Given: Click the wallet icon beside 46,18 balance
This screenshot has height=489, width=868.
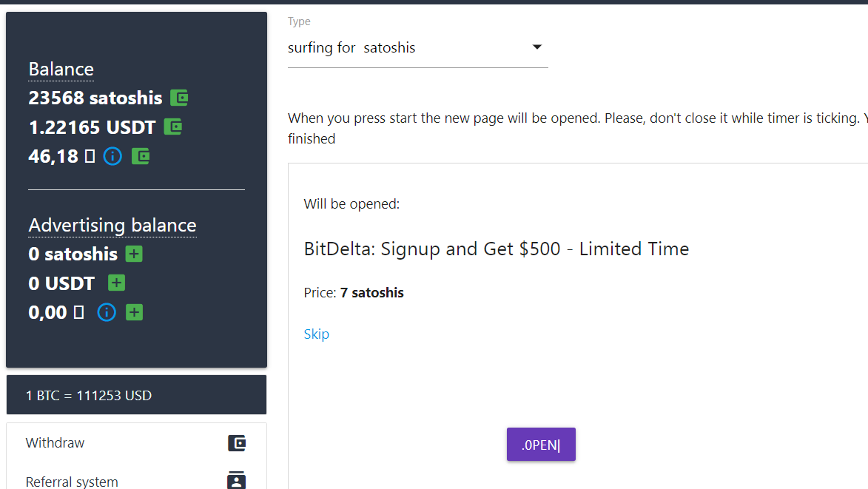Looking at the screenshot, I should 141,157.
